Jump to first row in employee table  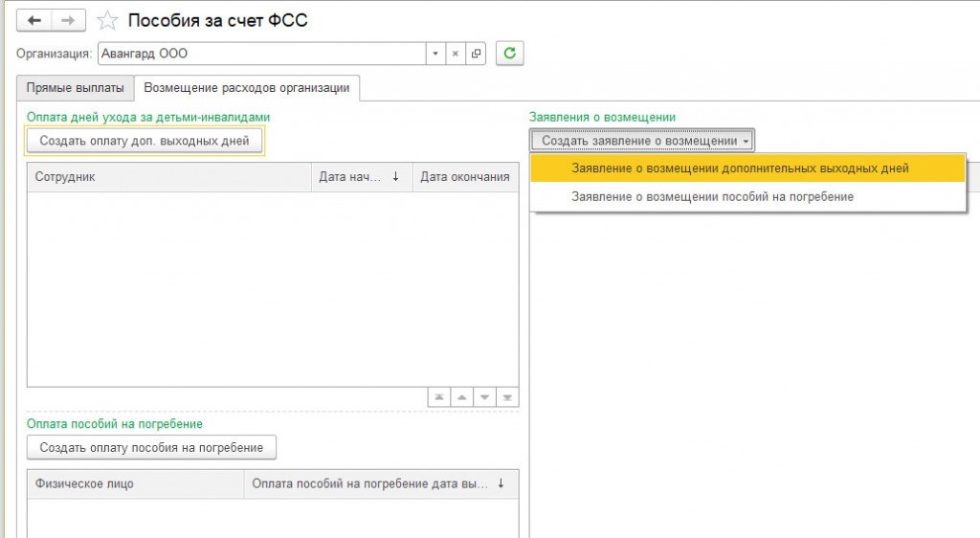pyautogui.click(x=438, y=397)
